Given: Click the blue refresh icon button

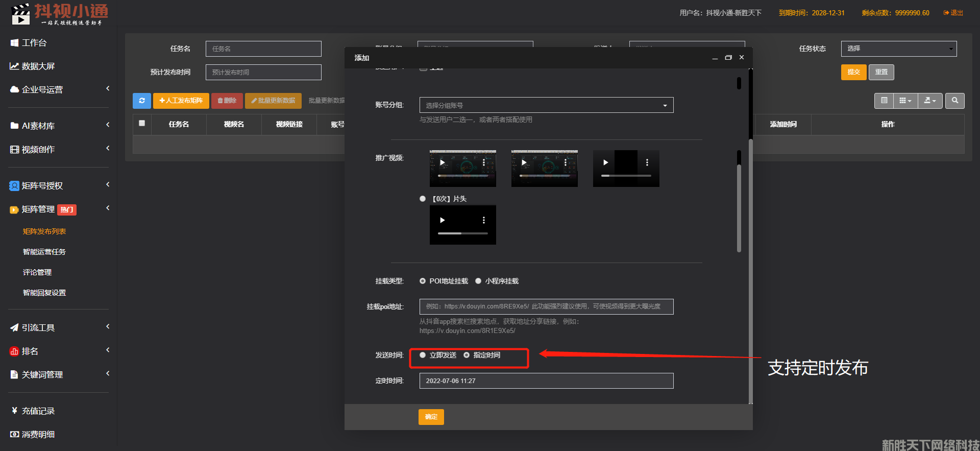Looking at the screenshot, I should pos(141,101).
